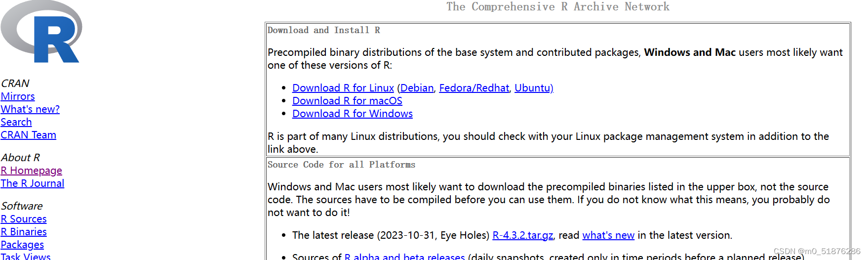This screenshot has height=260, width=868.
Task: Read what's new in latest version
Action: pos(608,235)
